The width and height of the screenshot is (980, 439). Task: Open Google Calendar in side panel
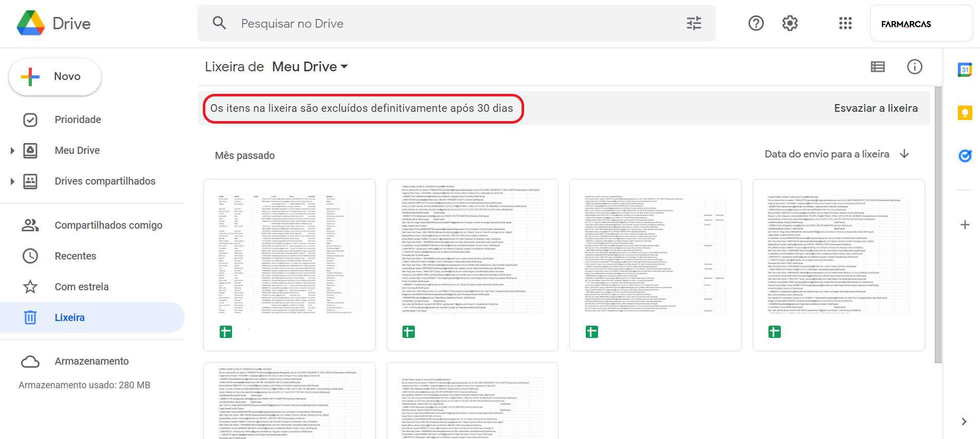point(965,70)
